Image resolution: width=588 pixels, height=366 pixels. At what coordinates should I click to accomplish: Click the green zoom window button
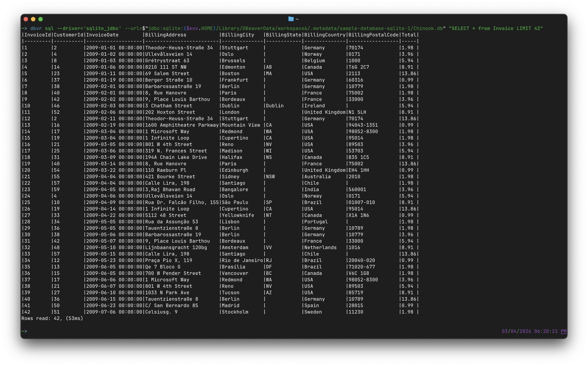click(41, 19)
